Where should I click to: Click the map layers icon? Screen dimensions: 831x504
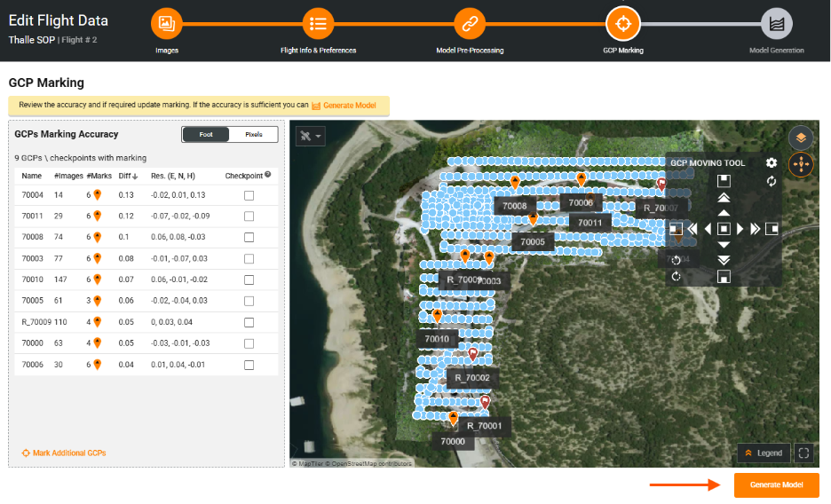pyautogui.click(x=801, y=138)
